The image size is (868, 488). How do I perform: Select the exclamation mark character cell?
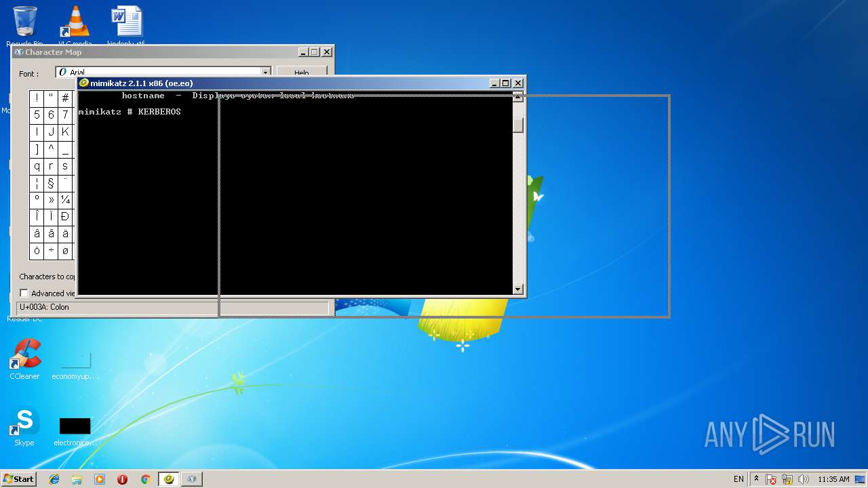pyautogui.click(x=37, y=98)
